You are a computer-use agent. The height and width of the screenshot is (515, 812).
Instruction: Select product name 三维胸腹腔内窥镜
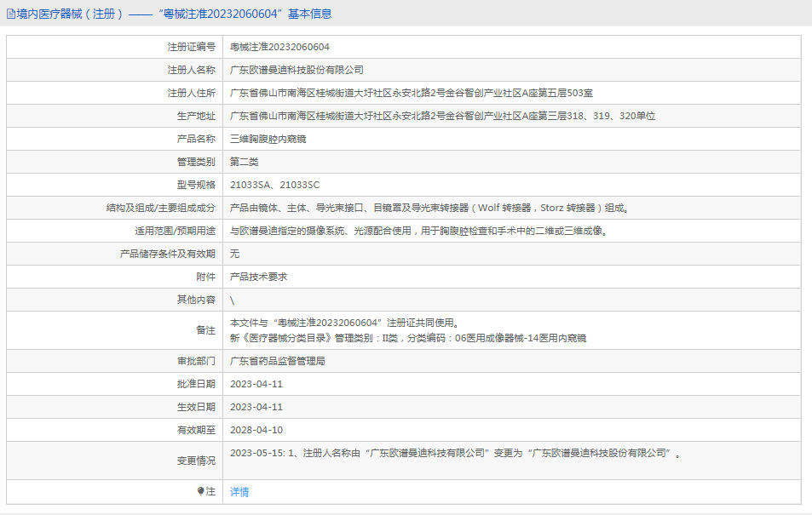268,139
